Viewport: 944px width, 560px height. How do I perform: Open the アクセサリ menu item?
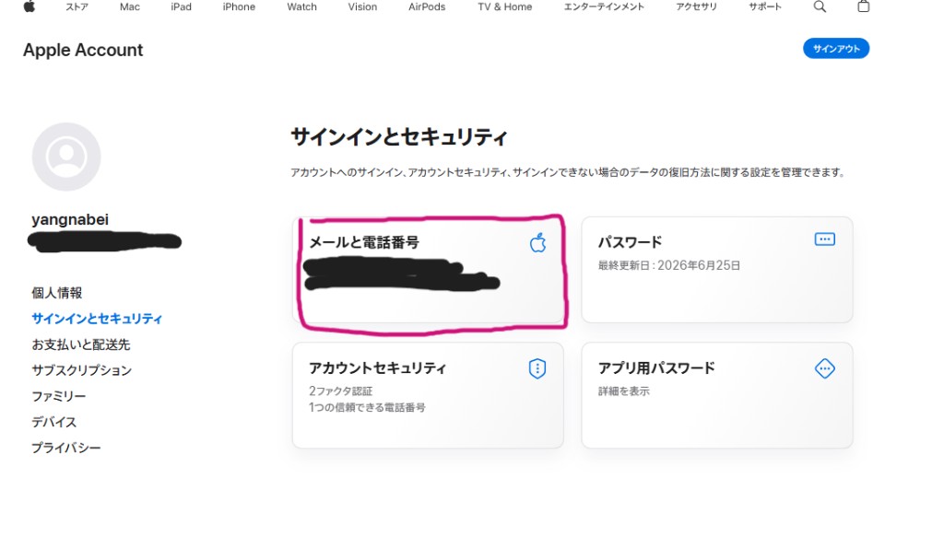pos(697,7)
